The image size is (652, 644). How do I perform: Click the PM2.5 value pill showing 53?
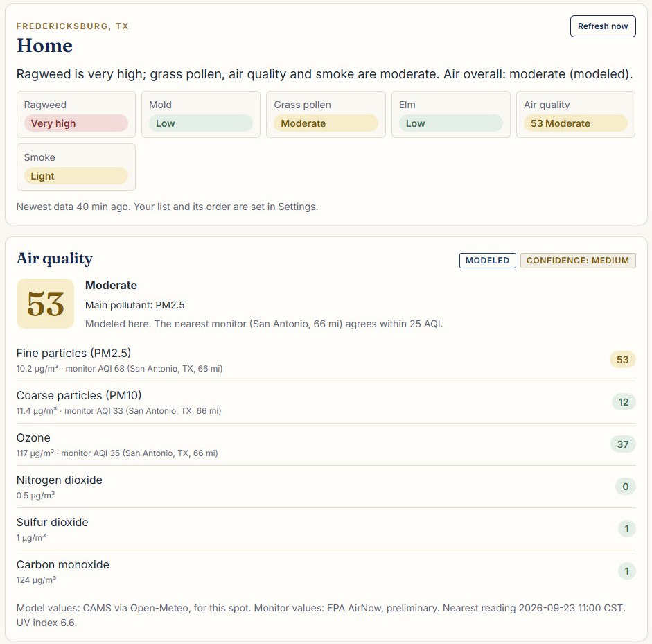[622, 360]
